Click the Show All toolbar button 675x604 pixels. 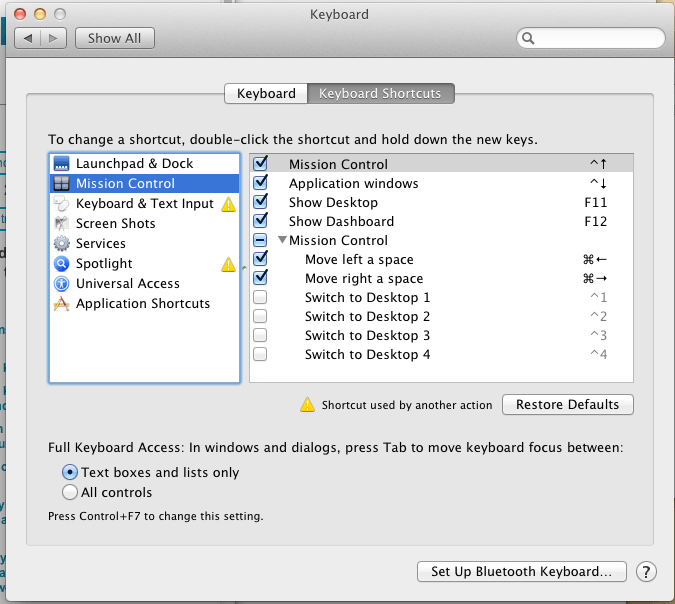tap(114, 38)
